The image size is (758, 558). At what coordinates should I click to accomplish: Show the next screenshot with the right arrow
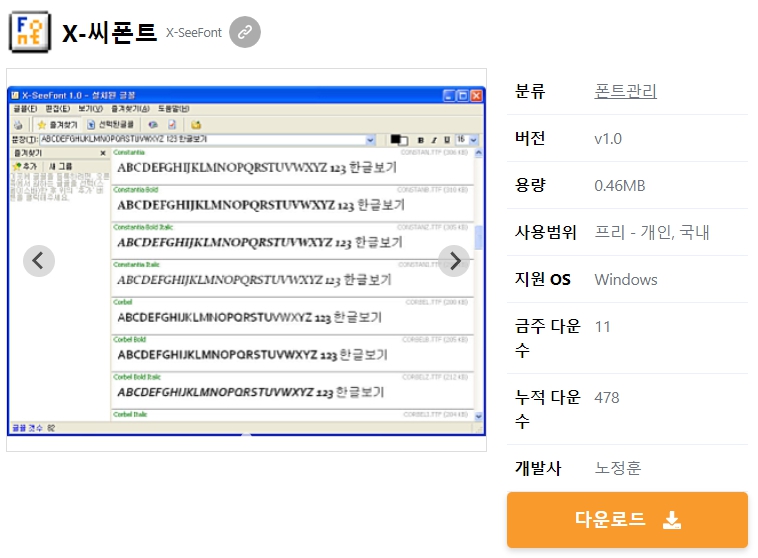(x=454, y=261)
